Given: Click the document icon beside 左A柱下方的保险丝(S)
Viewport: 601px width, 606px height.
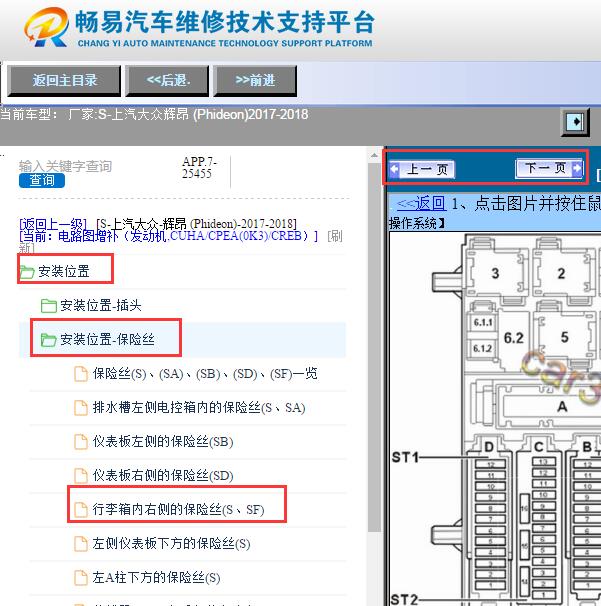Looking at the screenshot, I should 81,578.
